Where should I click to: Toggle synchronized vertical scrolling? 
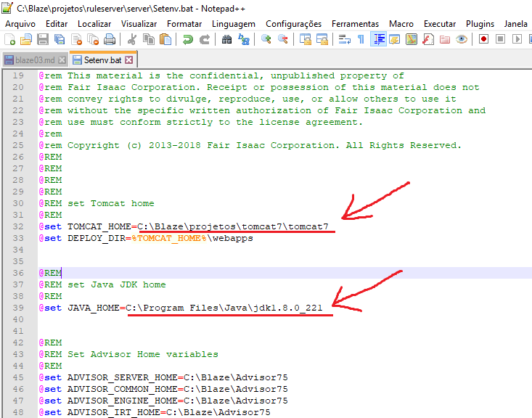tap(306, 39)
